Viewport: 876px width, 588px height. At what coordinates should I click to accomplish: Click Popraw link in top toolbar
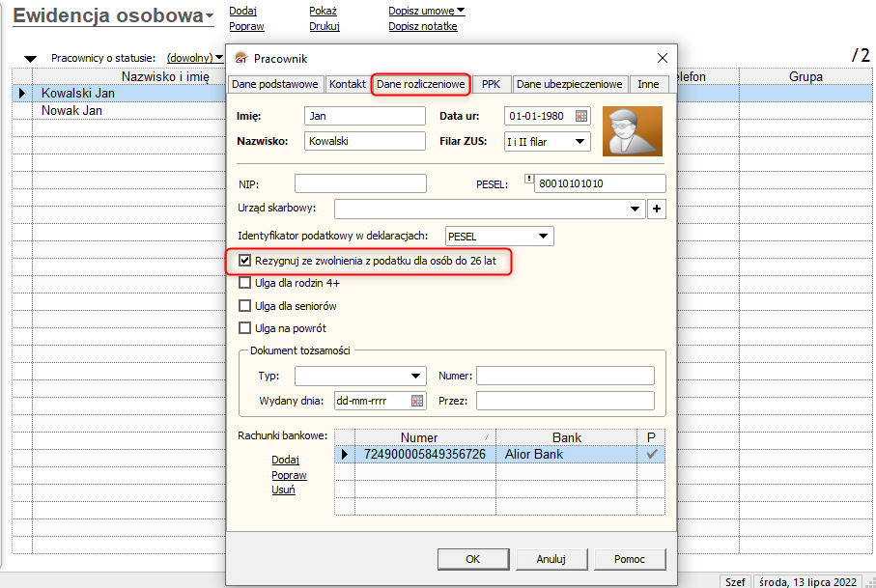click(246, 26)
